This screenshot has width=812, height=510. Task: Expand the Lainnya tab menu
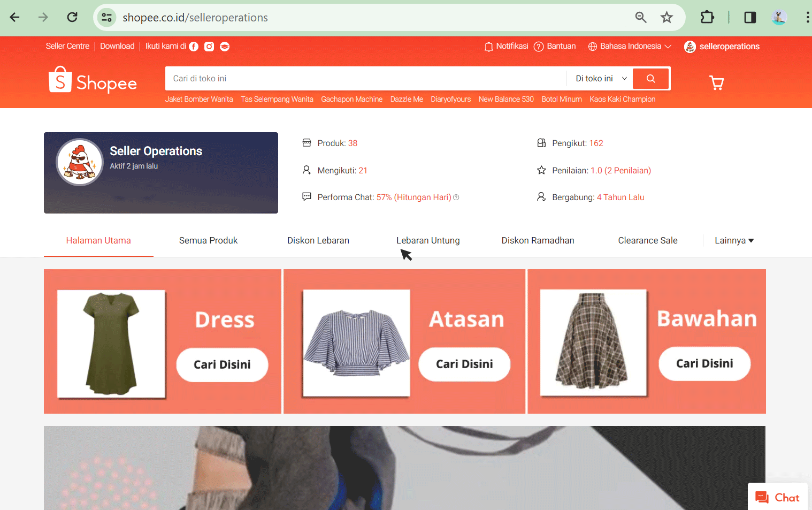coord(734,240)
